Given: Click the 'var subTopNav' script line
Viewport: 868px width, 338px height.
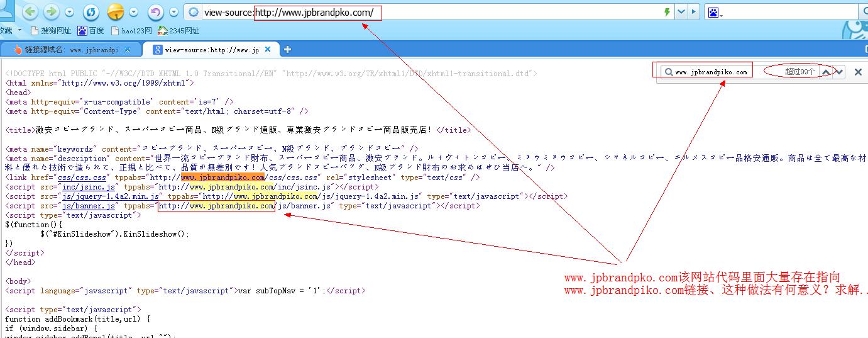Looking at the screenshot, I should (x=185, y=291).
